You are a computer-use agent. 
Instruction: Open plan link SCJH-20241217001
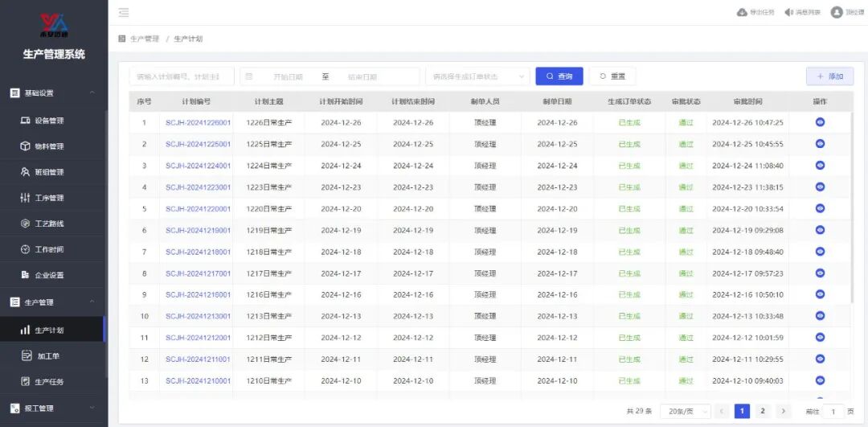[199, 273]
